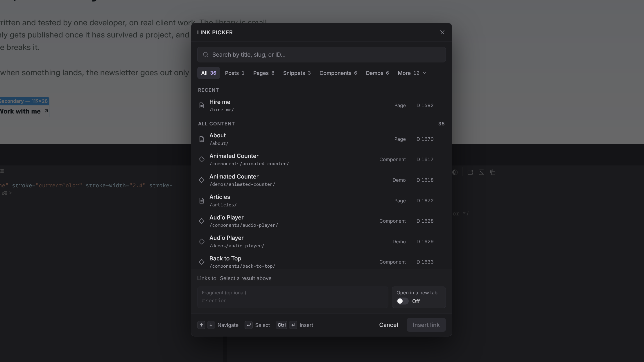Expand the More filter dropdown
Screen dimensions: 644x362
click(412, 73)
